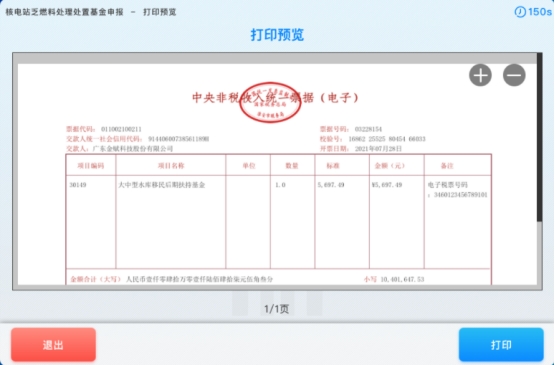Image resolution: width=555 pixels, height=365 pixels.
Task: Click the red 退出 button
Action: (x=53, y=344)
